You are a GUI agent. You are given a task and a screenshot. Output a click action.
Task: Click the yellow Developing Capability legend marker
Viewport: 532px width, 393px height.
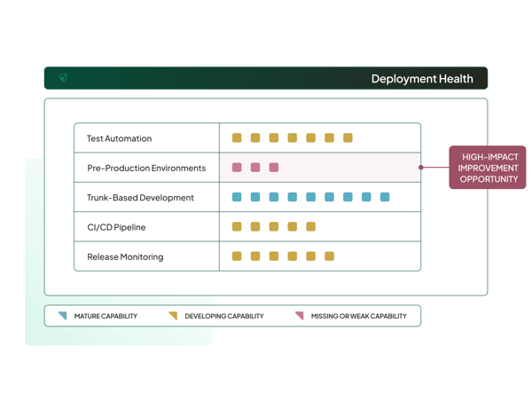tap(173, 316)
